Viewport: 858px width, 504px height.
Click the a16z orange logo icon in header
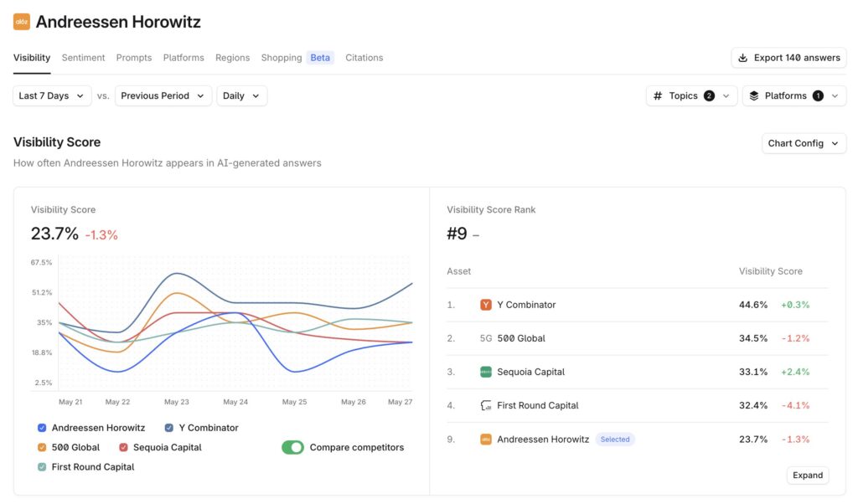21,22
